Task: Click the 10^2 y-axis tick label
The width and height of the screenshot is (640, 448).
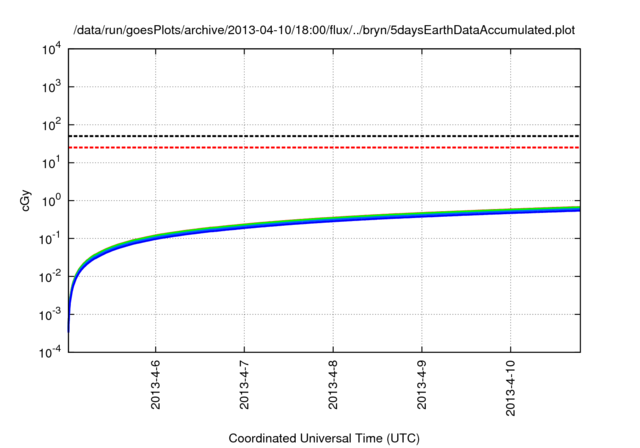Action: click(51, 125)
